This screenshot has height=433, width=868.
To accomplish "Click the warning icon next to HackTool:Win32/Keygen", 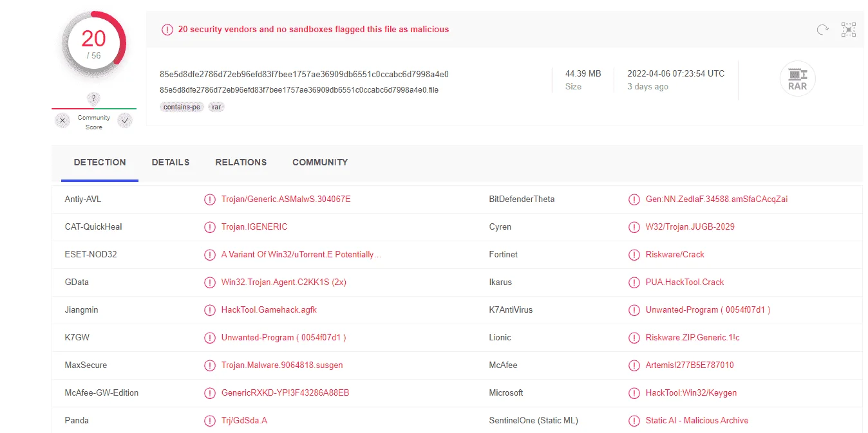I will [634, 393].
